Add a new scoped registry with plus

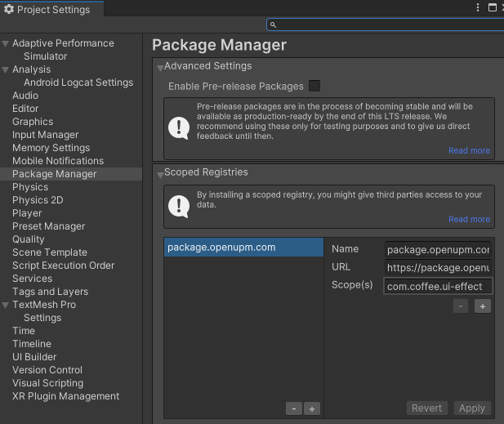click(312, 408)
